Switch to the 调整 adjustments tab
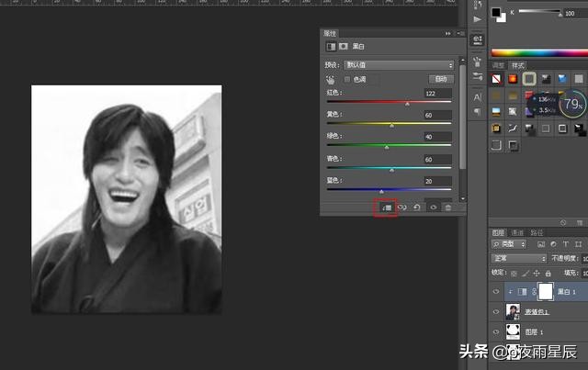588x370 pixels. pyautogui.click(x=499, y=66)
